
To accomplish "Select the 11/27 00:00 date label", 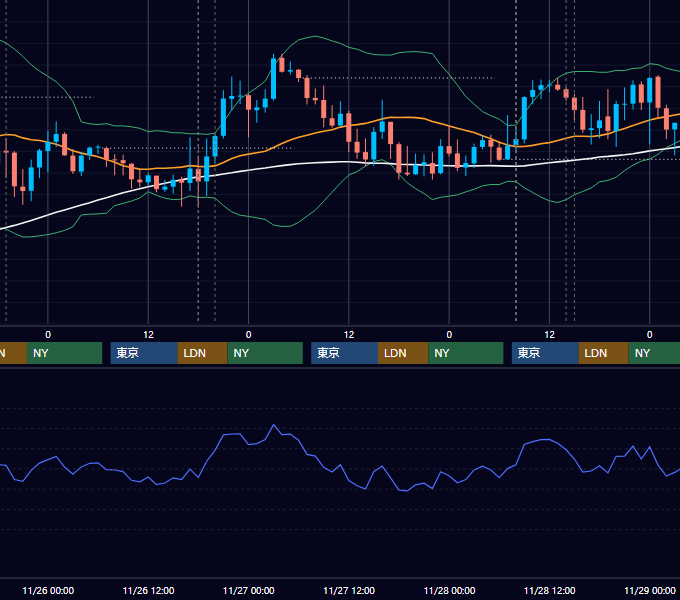I will pyautogui.click(x=248, y=590).
